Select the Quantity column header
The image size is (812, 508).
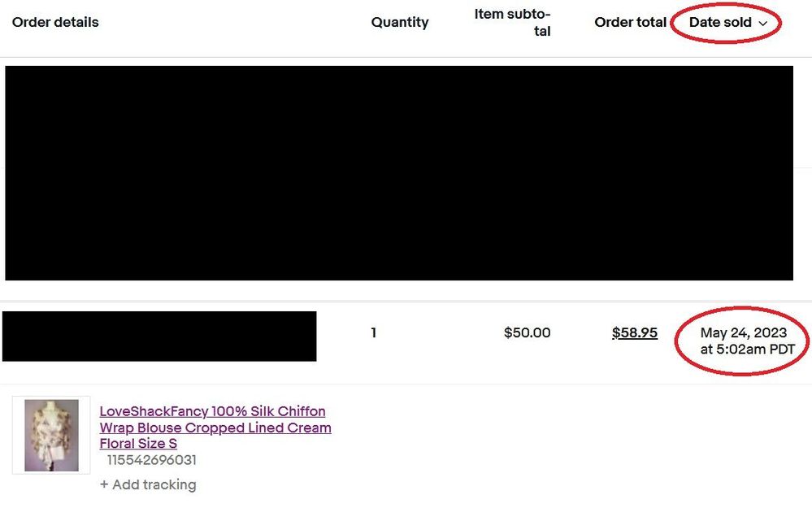[x=399, y=22]
